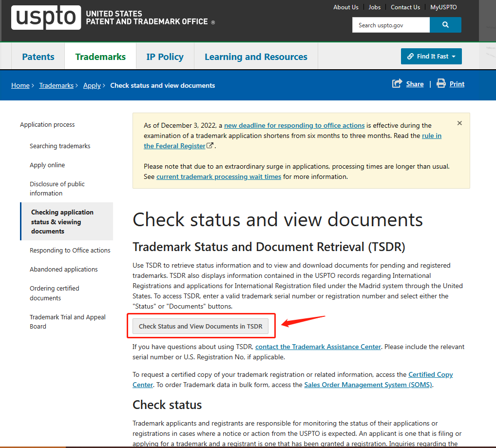Open Disclosure of public information item
496x448 pixels.
[57, 189]
